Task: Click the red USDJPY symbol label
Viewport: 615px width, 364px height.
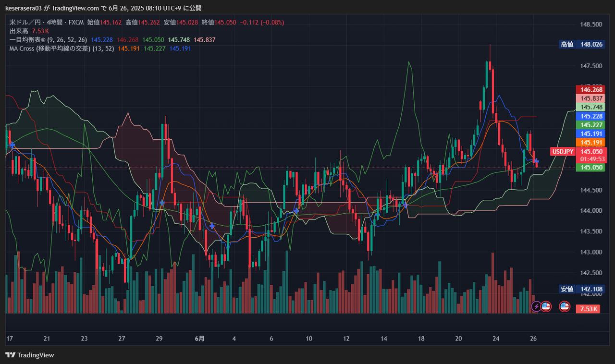Action: 563,152
